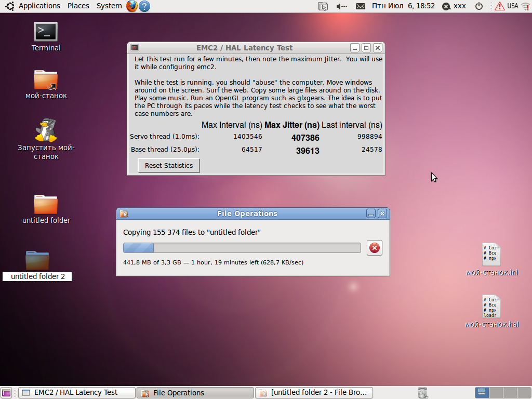This screenshot has height=399, width=532.
Task: Click the Запустить мой-станок penguin launcher
Action: (46, 130)
